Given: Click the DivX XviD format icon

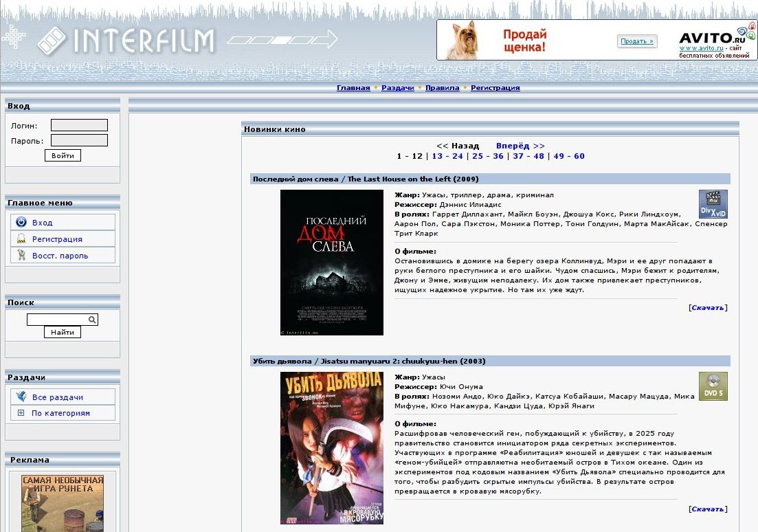Looking at the screenshot, I should [713, 204].
